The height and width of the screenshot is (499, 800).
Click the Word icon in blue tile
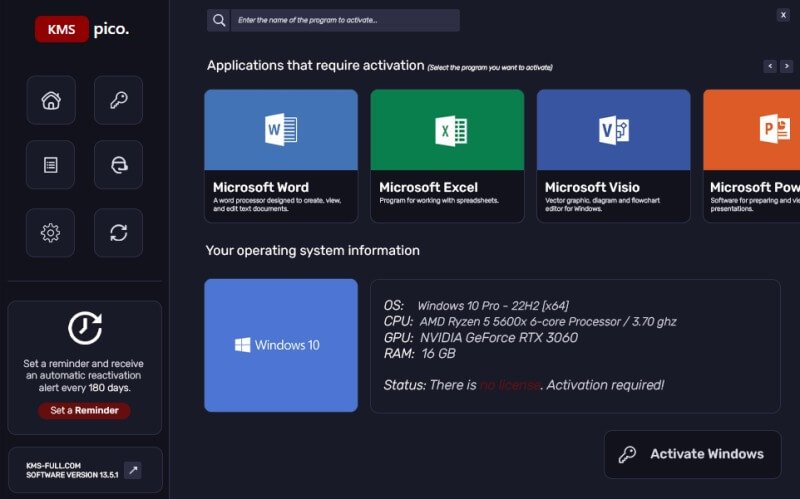coord(281,130)
